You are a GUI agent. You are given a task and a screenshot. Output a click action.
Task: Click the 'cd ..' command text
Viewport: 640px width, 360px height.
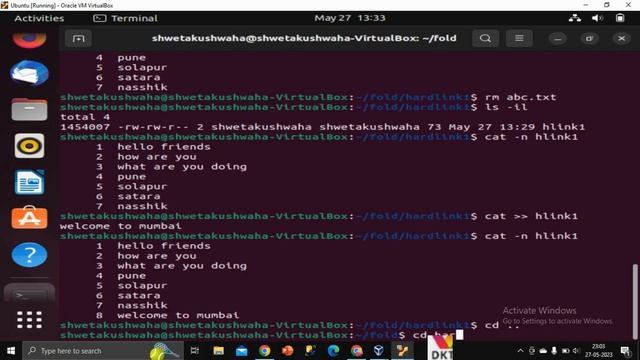click(x=502, y=325)
